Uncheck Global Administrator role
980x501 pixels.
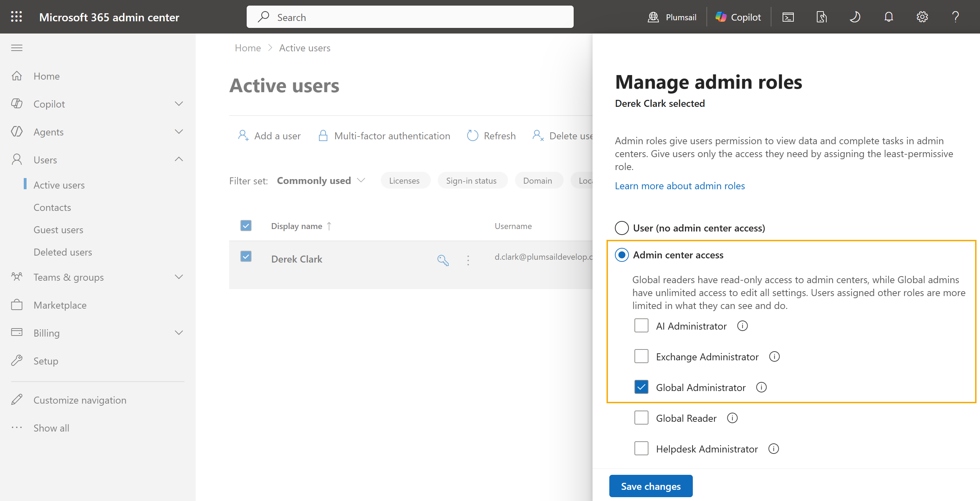click(641, 387)
